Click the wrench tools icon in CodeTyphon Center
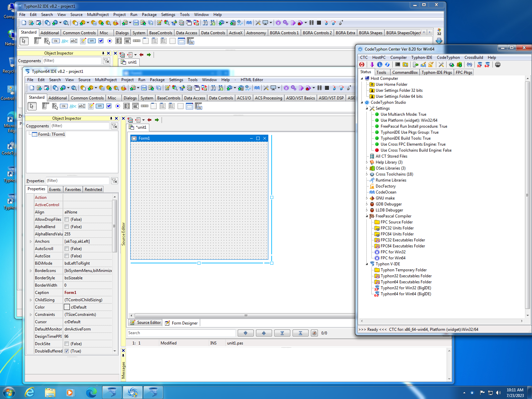 click(x=441, y=65)
